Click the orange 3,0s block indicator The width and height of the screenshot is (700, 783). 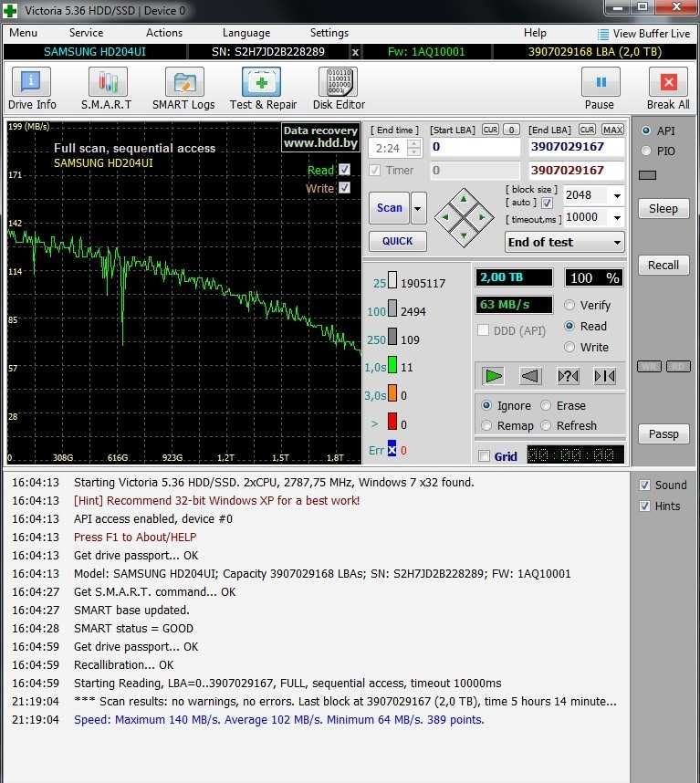click(392, 393)
